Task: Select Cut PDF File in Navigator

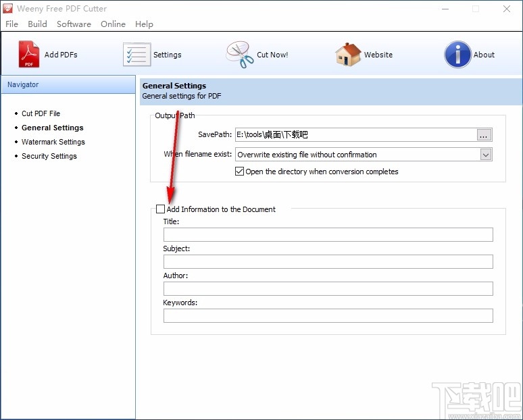Action: 41,113
